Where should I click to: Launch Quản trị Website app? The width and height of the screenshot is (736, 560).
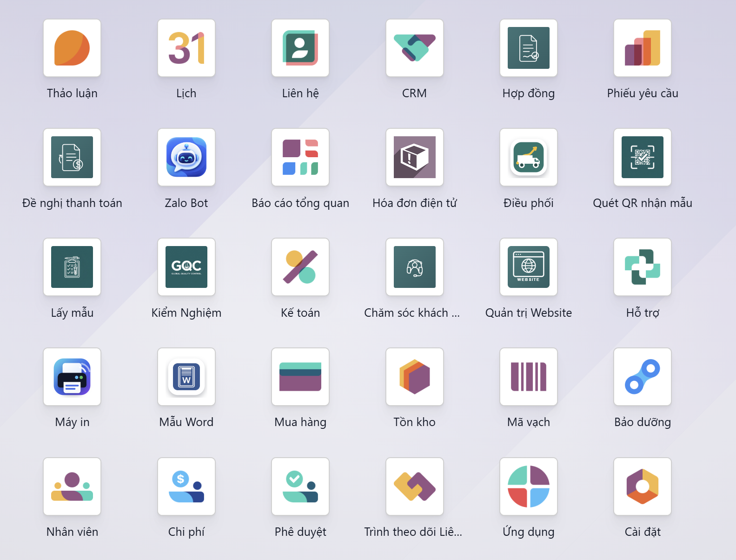point(529,267)
